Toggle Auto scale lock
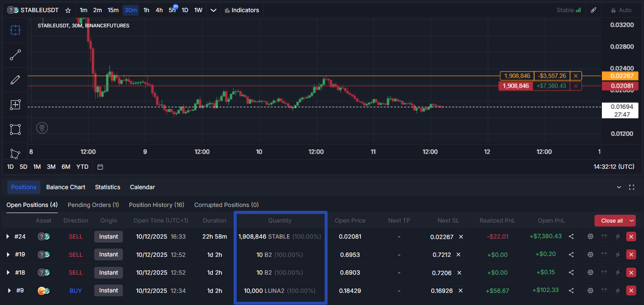 pos(621,10)
